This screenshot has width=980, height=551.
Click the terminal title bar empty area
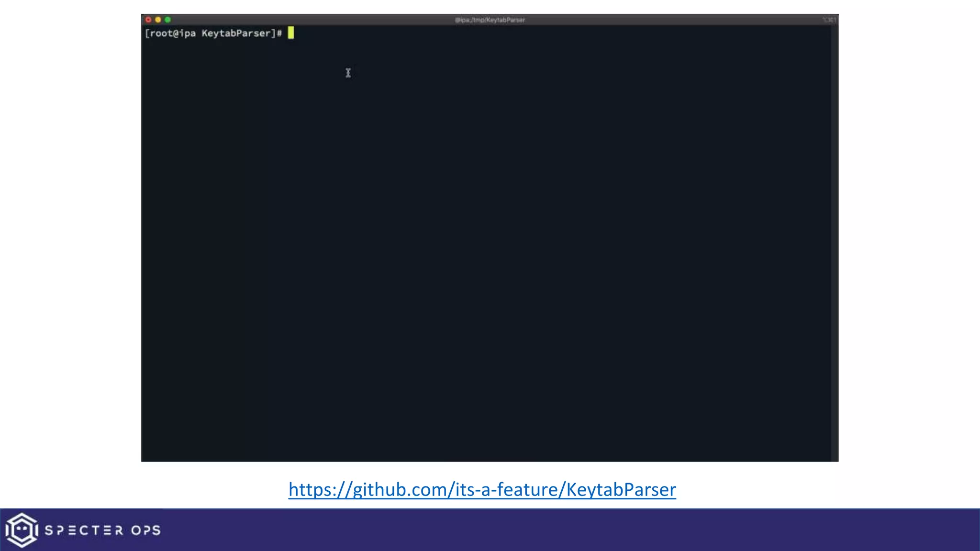tap(311, 20)
